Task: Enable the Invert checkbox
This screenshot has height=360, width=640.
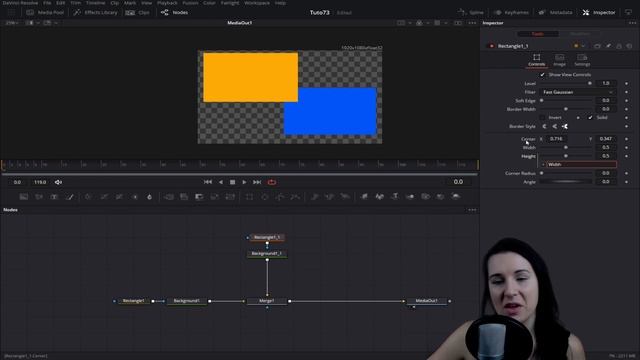Action: 542,118
